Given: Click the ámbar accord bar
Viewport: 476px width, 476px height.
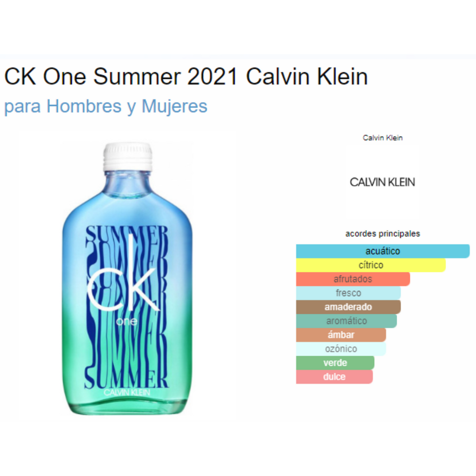Looking at the screenshot, I should (x=341, y=335).
